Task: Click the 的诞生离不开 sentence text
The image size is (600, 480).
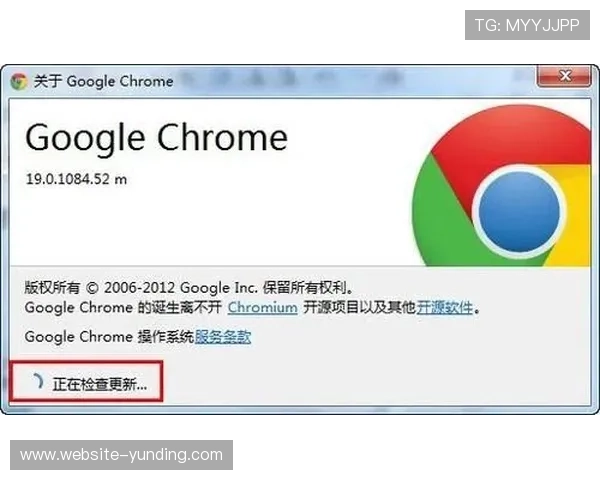Action: [179, 307]
